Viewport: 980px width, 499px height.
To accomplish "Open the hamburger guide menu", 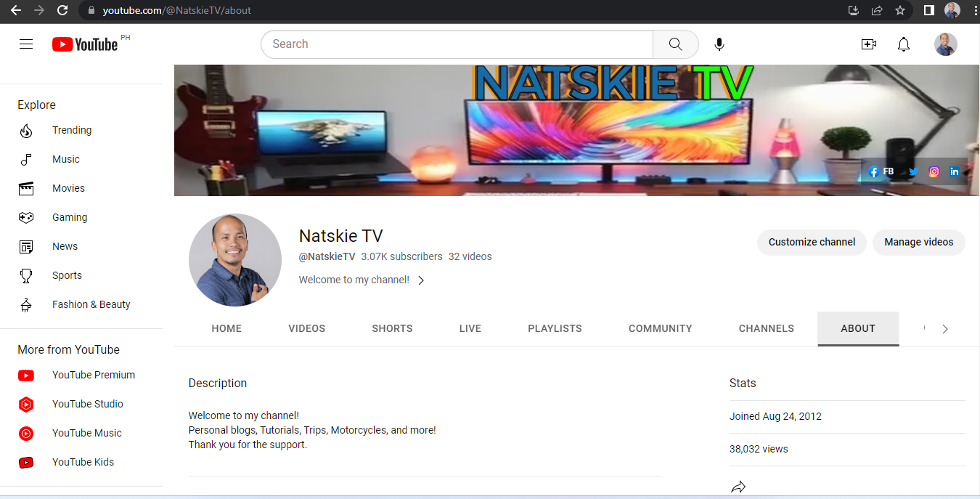I will [26, 44].
